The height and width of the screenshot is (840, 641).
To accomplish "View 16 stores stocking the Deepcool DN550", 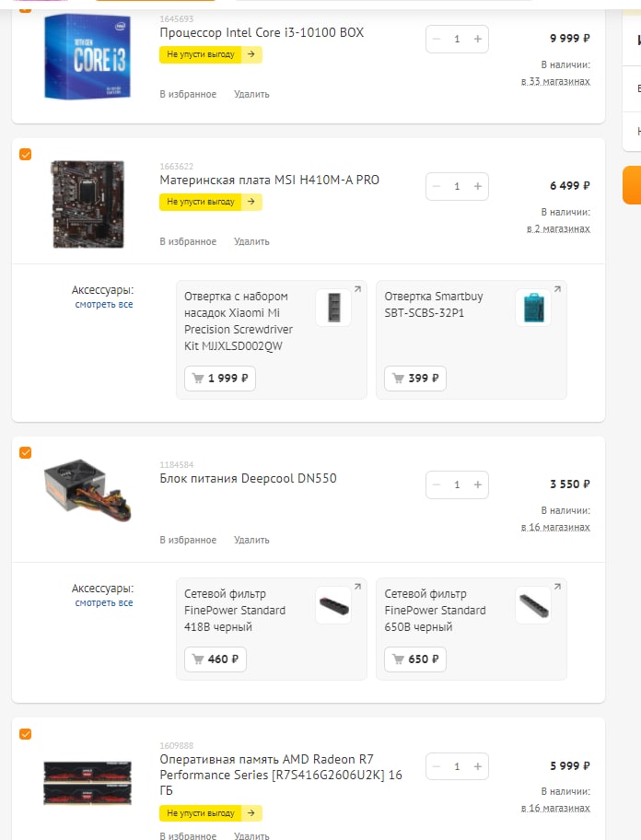I will point(555,527).
